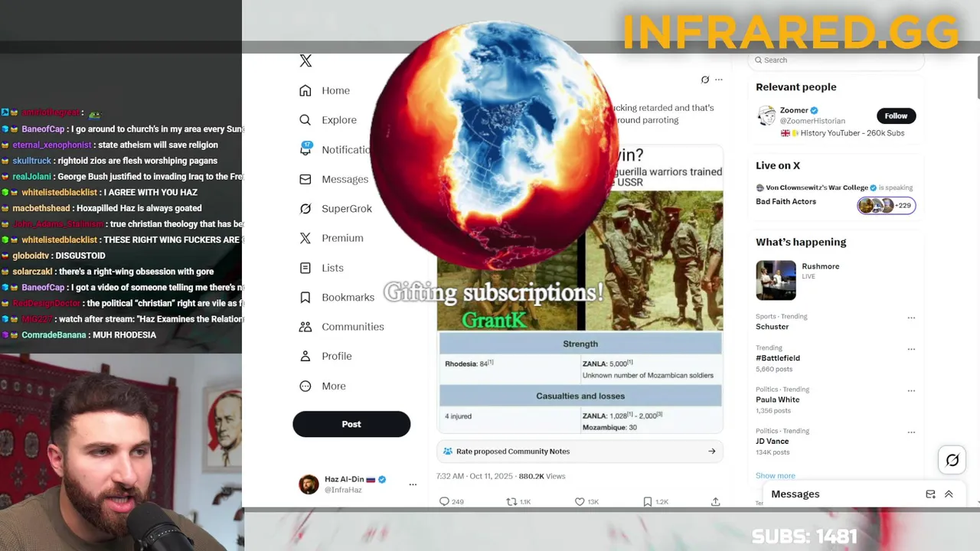This screenshot has width=980, height=551.
Task: Open the Profile person icon
Action: click(305, 356)
